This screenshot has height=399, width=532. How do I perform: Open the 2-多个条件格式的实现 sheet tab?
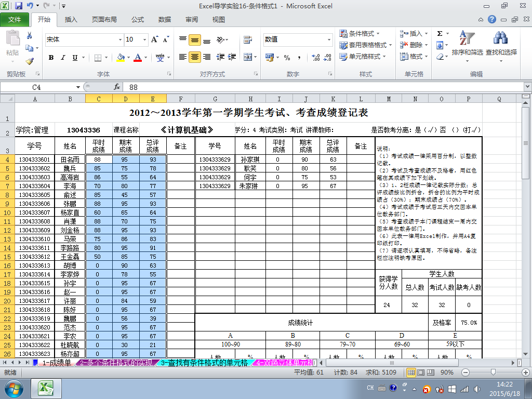point(116,363)
